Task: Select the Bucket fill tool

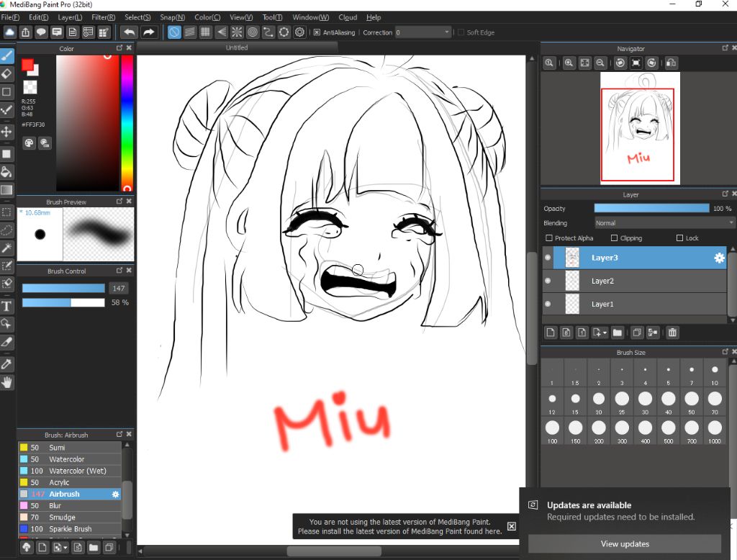Action: pos(6,171)
